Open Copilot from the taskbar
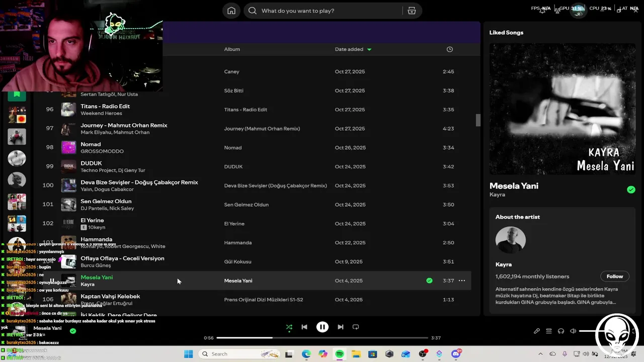This screenshot has height=362, width=644. [x=323, y=354]
